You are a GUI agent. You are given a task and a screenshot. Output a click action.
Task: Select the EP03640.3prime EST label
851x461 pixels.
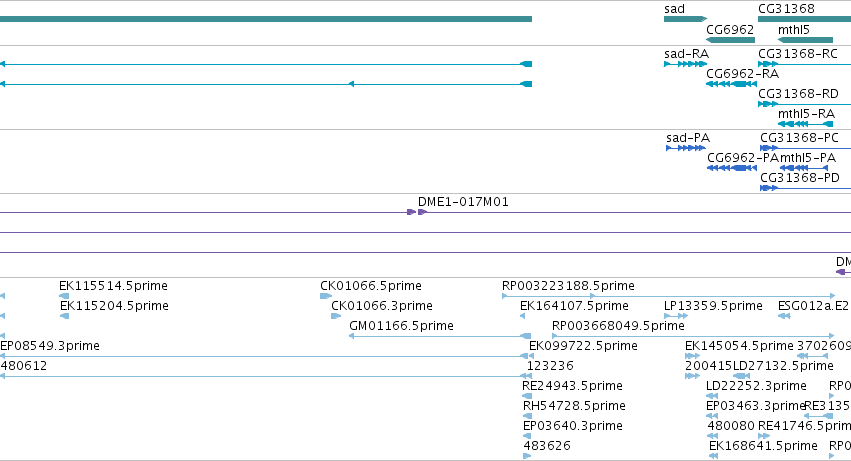(x=573, y=426)
